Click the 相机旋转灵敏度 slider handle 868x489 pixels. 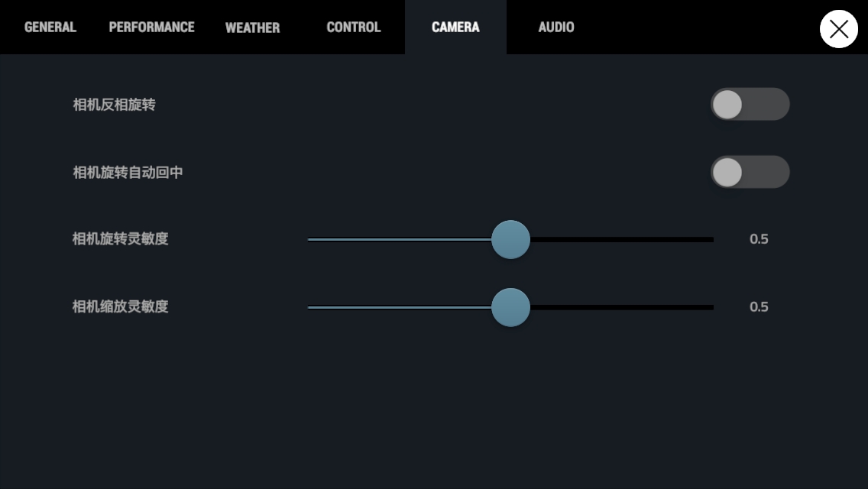coord(511,239)
